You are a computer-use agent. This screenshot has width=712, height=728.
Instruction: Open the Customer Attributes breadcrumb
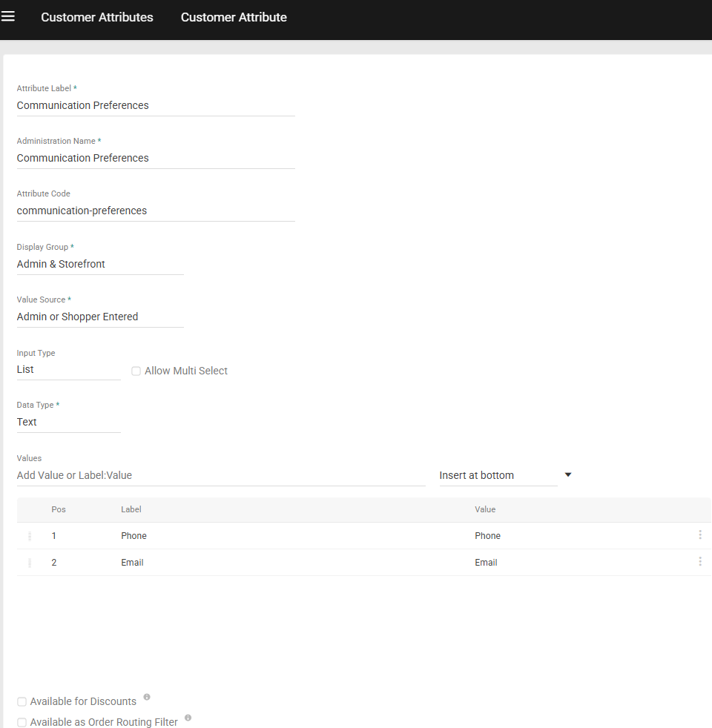[x=97, y=17]
